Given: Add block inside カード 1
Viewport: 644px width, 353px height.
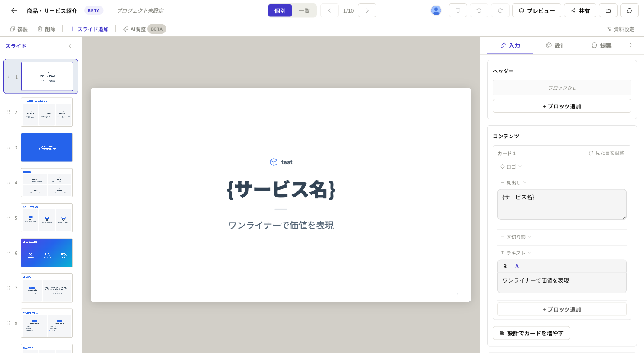Looking at the screenshot, I should pos(562,309).
